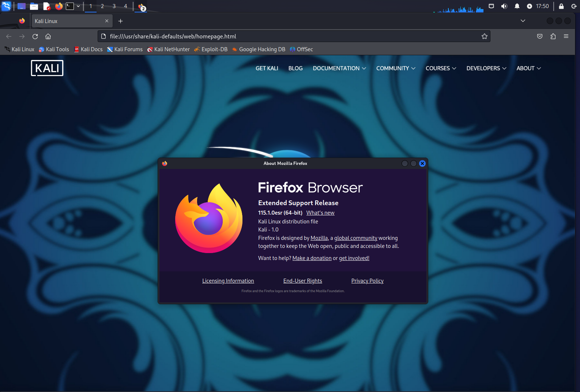Screen dimensions: 580x392
Task: Open BLOG in the site menu
Action: coord(295,68)
